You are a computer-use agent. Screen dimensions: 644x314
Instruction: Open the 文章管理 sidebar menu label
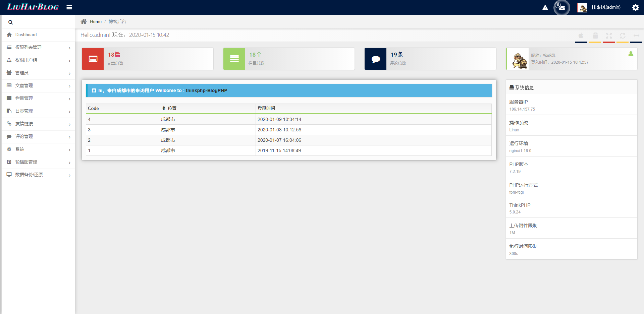24,86
